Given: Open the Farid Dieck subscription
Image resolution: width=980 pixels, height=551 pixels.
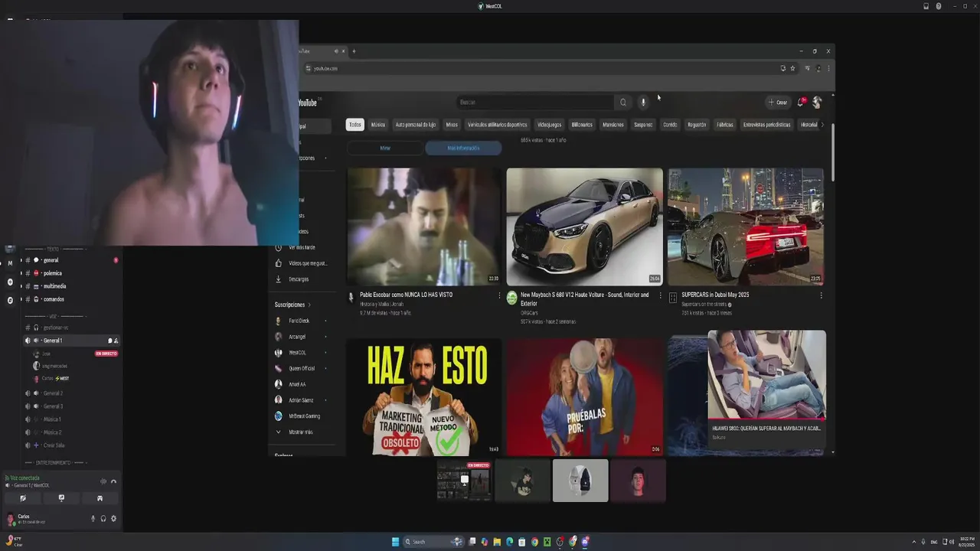Looking at the screenshot, I should 299,321.
